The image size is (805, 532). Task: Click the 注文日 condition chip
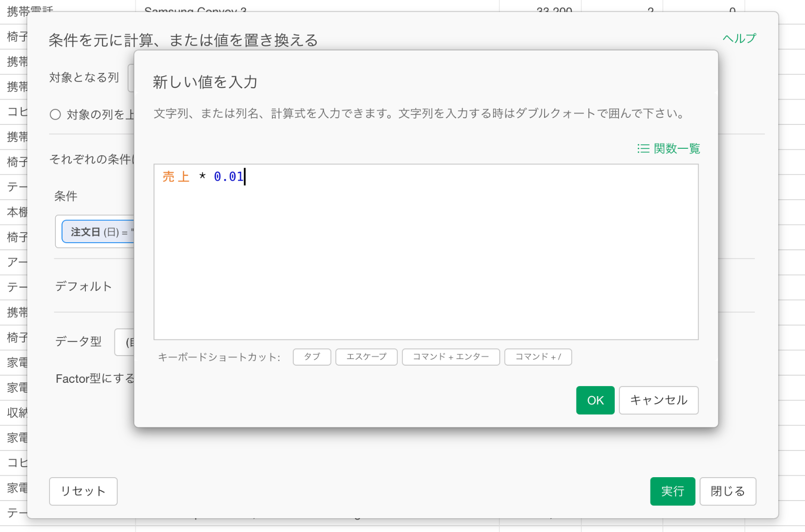point(98,232)
